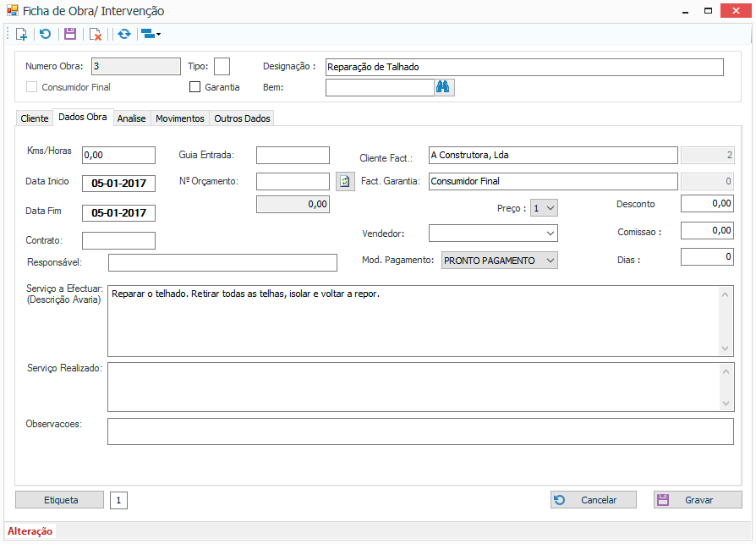Open the Preço dropdown
Image resolution: width=756 pixels, height=544 pixels.
click(544, 208)
